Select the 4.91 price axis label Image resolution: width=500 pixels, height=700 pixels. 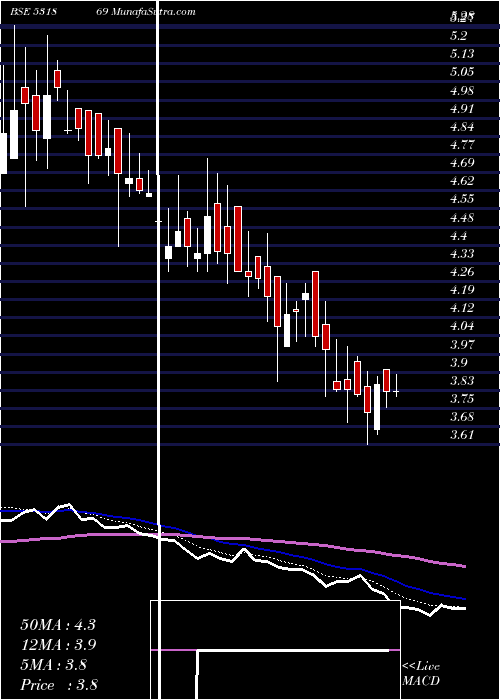(x=462, y=108)
